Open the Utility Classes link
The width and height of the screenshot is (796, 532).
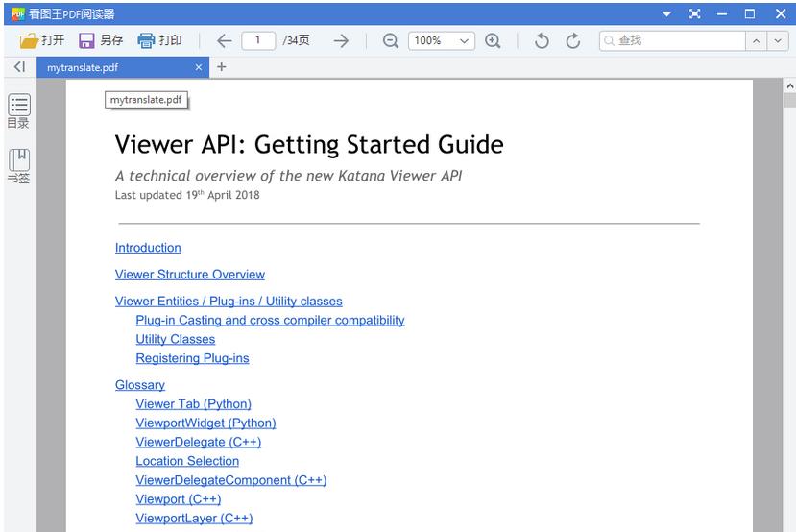pos(175,339)
